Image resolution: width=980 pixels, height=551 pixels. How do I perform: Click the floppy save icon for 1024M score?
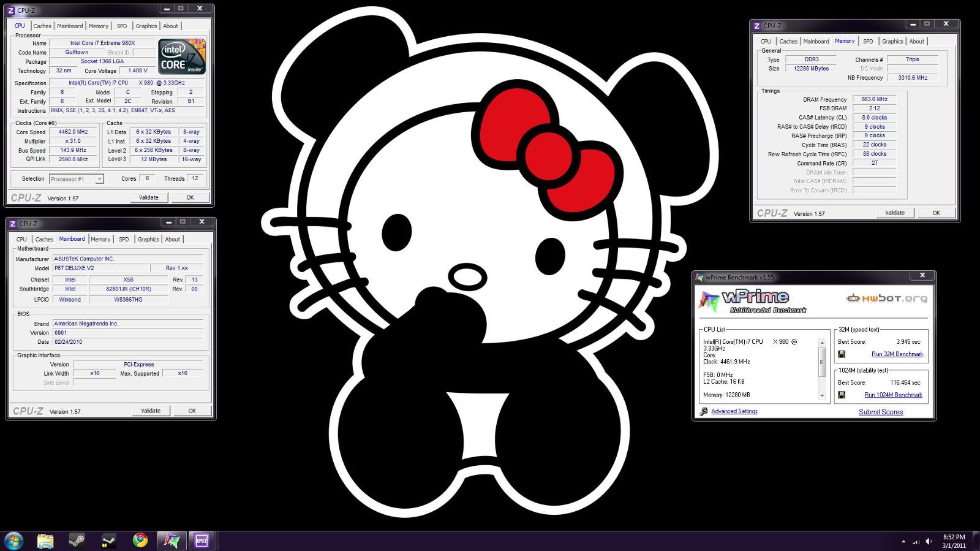[x=842, y=395]
